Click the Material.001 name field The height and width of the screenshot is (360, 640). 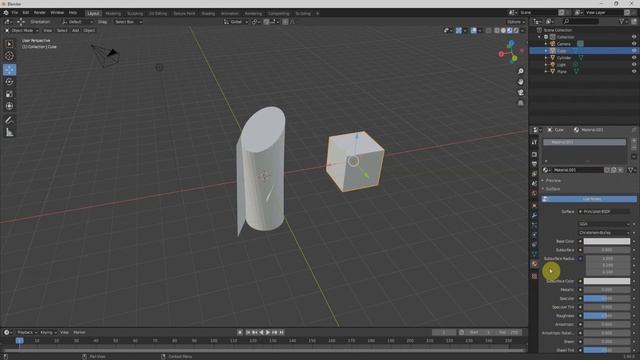pyautogui.click(x=578, y=170)
